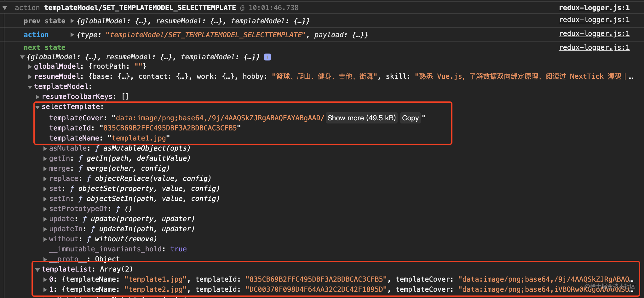Collapse the selectTemplate object
644x298 pixels.
click(37, 107)
